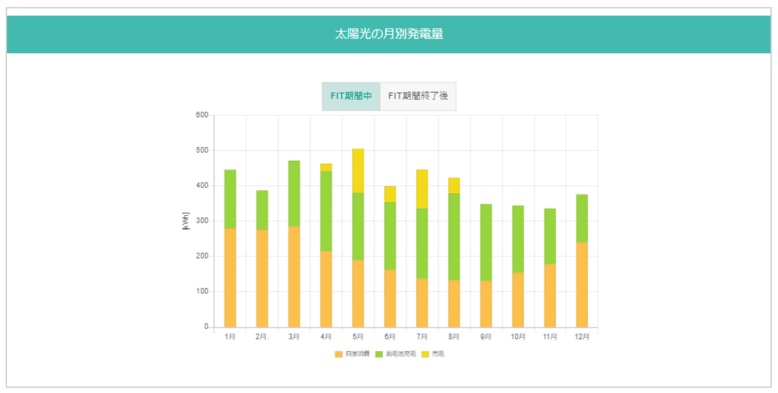Screen dimensions: 778x393
Task: Click the yellow segment of the 7月 bar
Action: pyautogui.click(x=422, y=189)
